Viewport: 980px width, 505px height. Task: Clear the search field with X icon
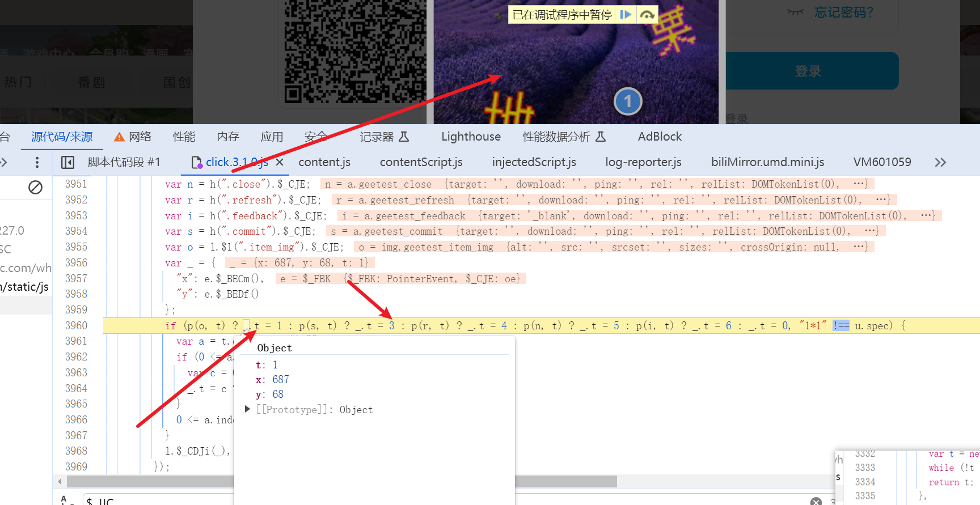click(816, 501)
